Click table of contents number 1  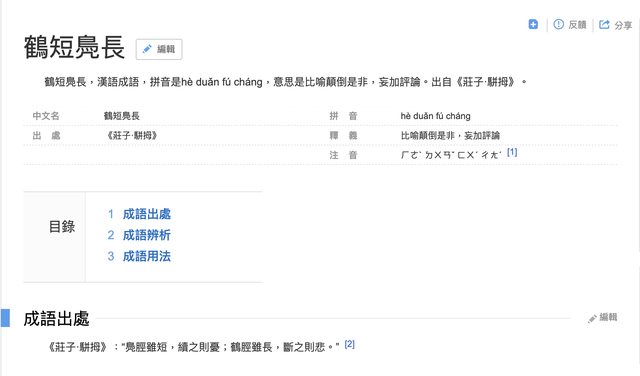coord(111,214)
